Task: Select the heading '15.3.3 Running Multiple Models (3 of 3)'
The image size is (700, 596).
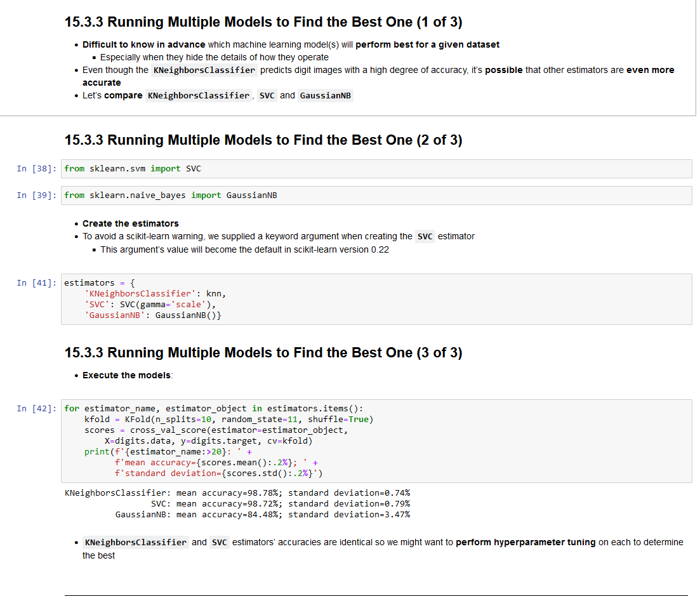Action: [263, 352]
